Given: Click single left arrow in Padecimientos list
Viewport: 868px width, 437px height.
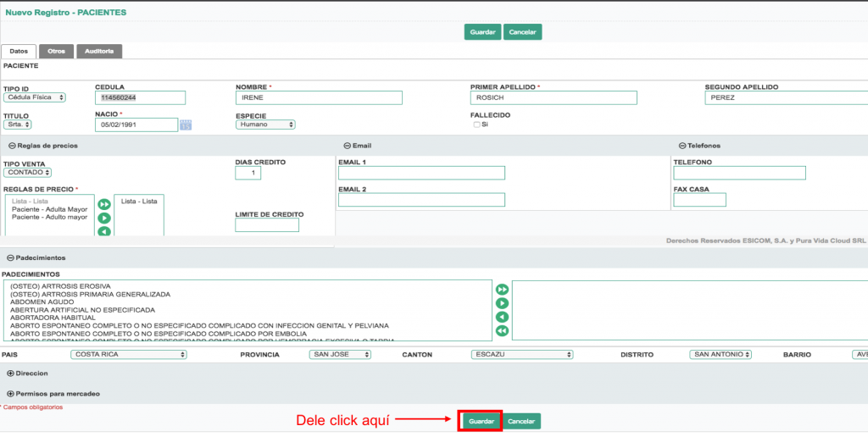Looking at the screenshot, I should click(502, 317).
